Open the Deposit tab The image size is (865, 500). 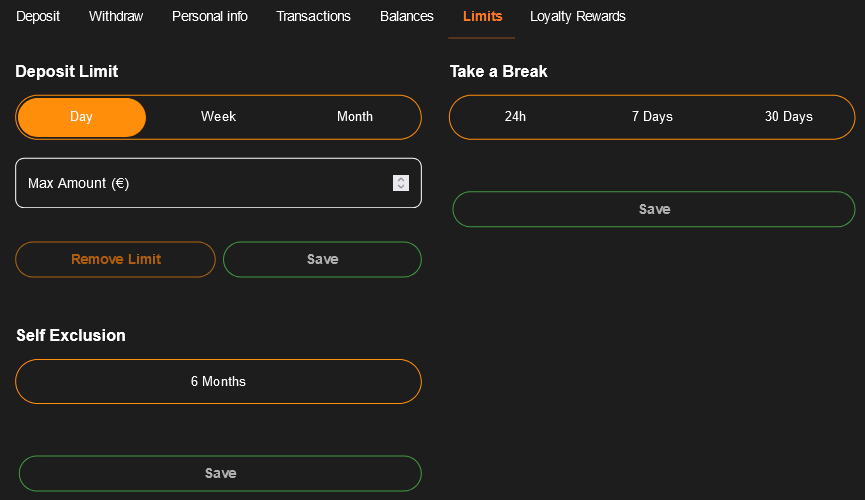(x=38, y=17)
